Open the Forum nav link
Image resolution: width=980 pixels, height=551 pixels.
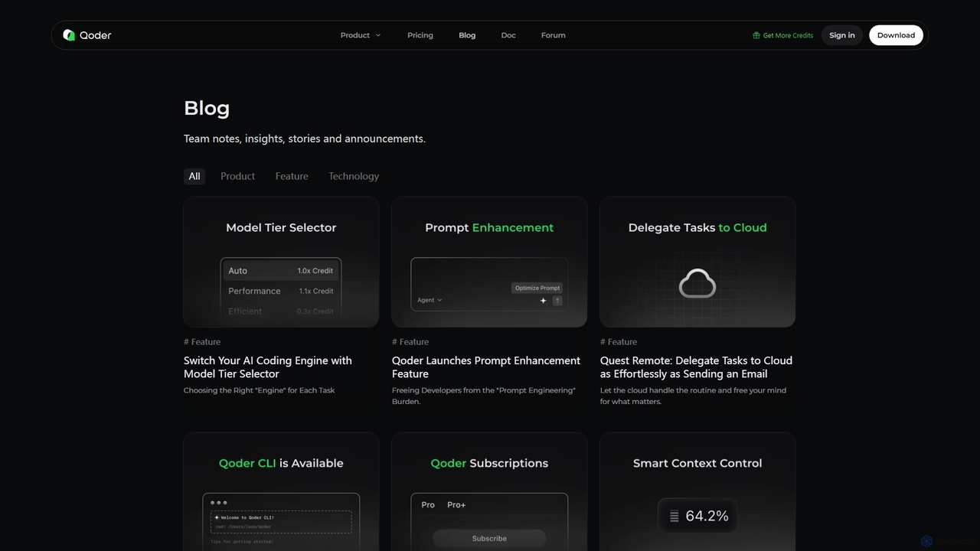click(554, 35)
